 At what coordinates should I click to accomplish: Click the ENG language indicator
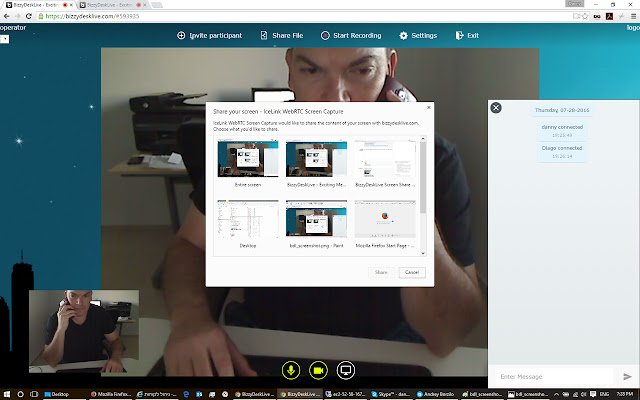(604, 394)
